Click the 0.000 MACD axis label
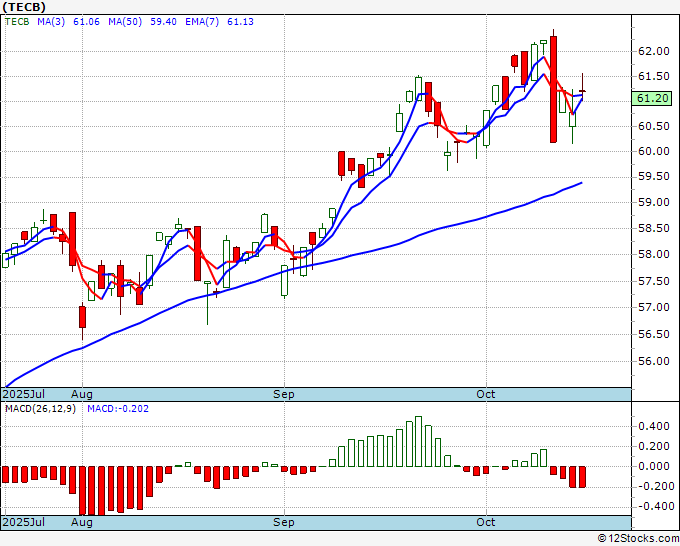Viewport: 680px width, 546px height. 654,466
